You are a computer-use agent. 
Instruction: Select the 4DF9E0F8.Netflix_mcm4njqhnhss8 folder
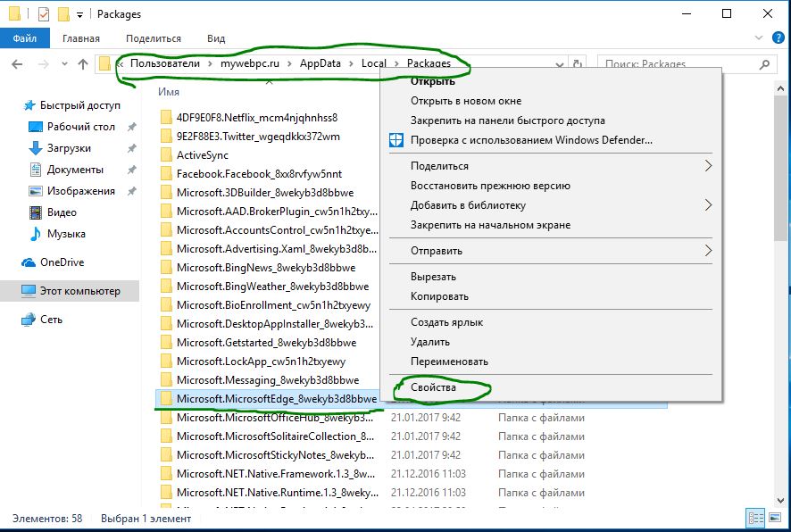coord(257,118)
